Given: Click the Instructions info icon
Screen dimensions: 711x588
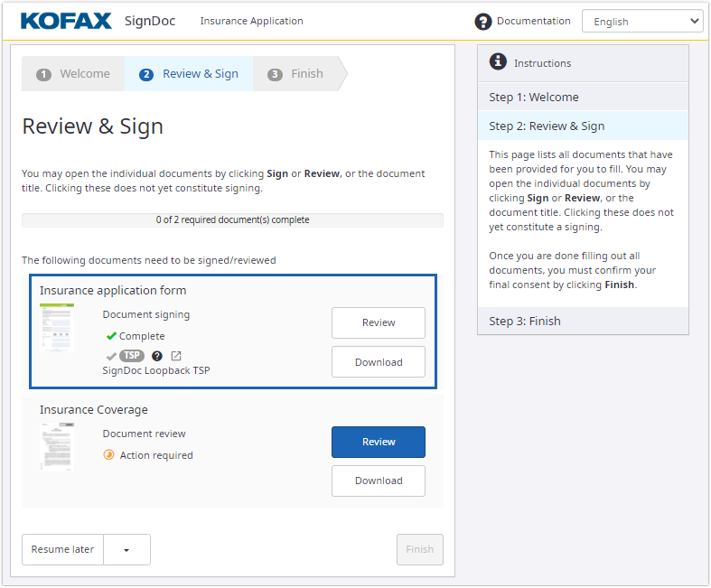Looking at the screenshot, I should point(498,61).
